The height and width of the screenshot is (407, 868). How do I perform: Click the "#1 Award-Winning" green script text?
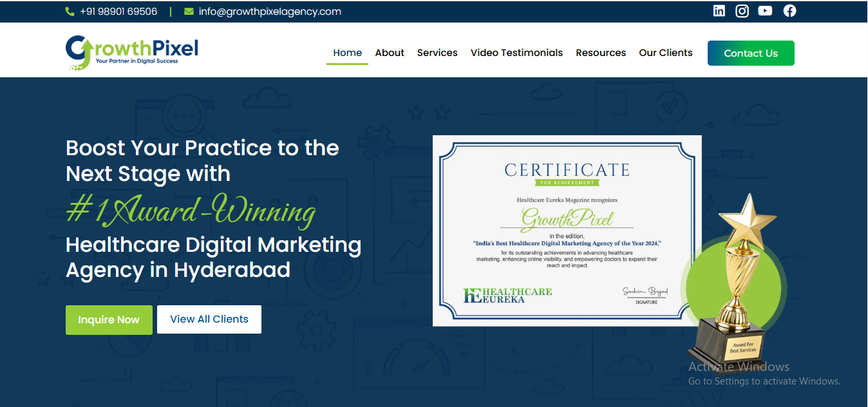click(x=191, y=211)
